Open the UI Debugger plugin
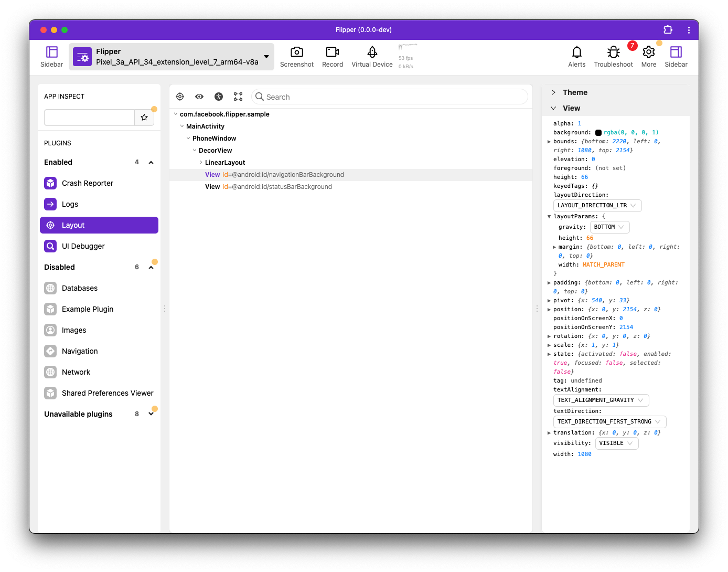 [x=99, y=246]
